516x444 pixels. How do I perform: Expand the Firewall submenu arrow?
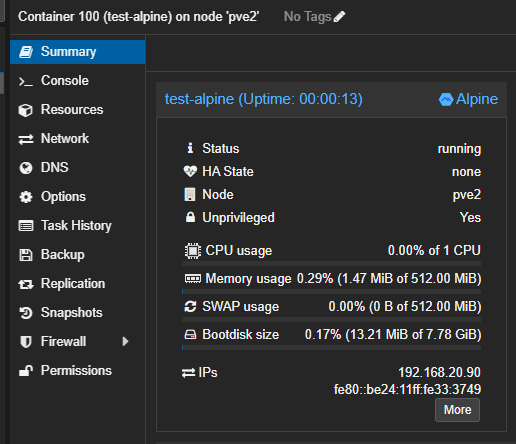tap(125, 341)
